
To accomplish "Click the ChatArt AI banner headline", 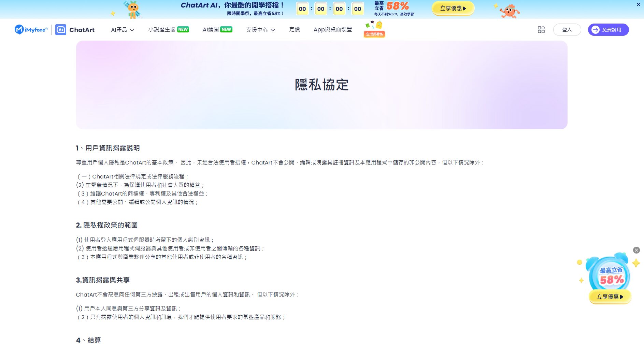I will (232, 5).
